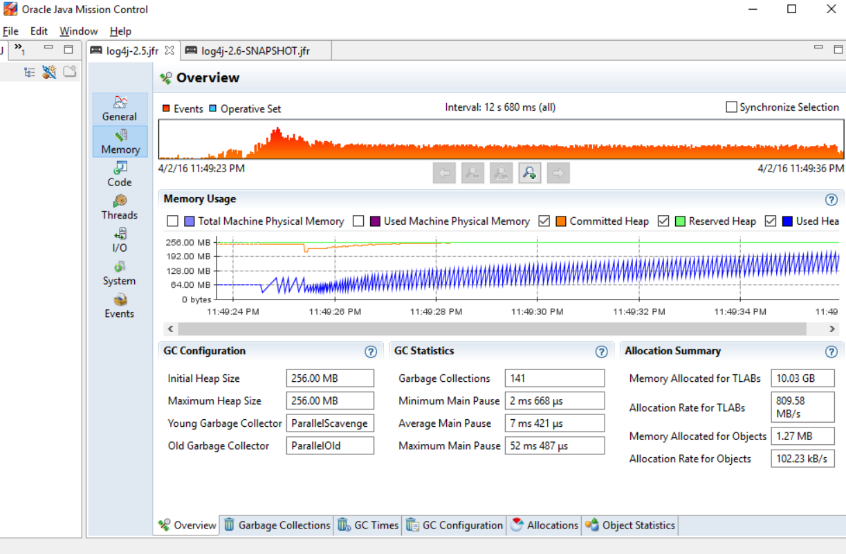Open the General tab group
Image resolution: width=846 pixels, height=554 pixels.
[120, 108]
